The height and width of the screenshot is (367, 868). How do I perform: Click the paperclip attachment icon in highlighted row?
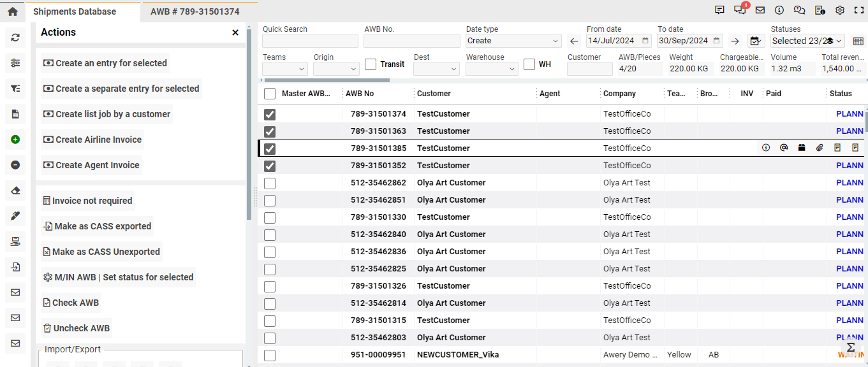pos(820,148)
